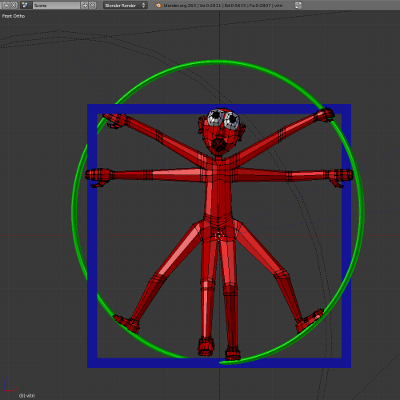
Task: Click the plus button left of scene browser
Action: click(x=6, y=5)
